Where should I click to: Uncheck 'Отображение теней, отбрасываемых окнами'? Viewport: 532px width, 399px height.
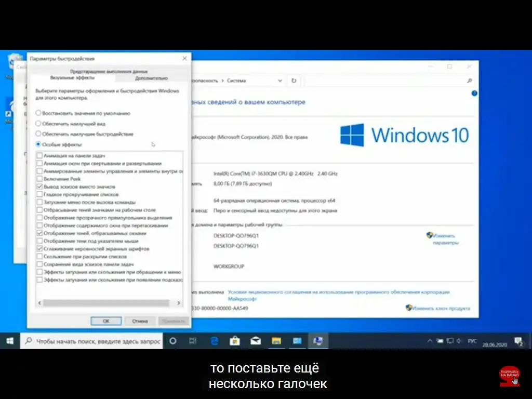click(x=39, y=233)
